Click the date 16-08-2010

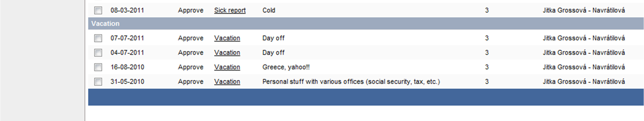coord(127,67)
